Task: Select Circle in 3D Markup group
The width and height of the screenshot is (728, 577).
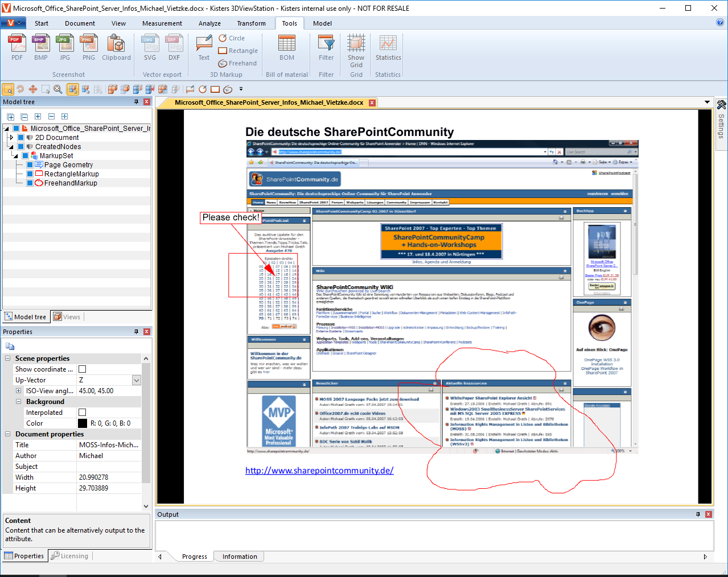Action: 232,38
